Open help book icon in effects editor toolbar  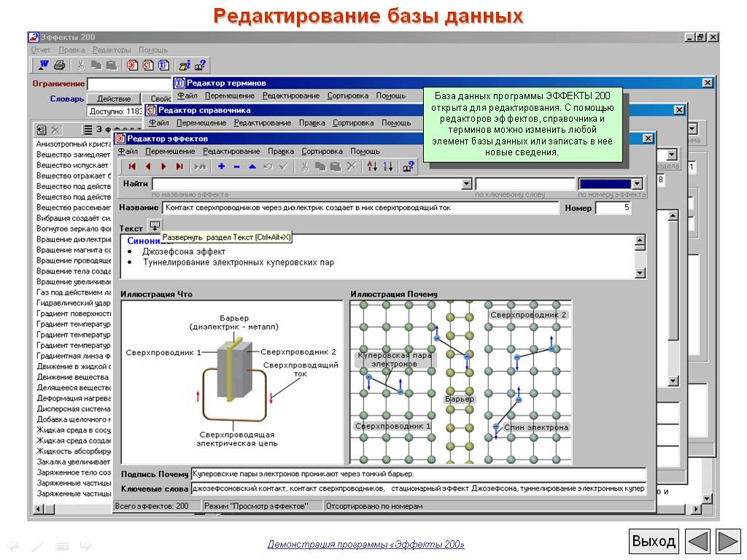click(409, 167)
